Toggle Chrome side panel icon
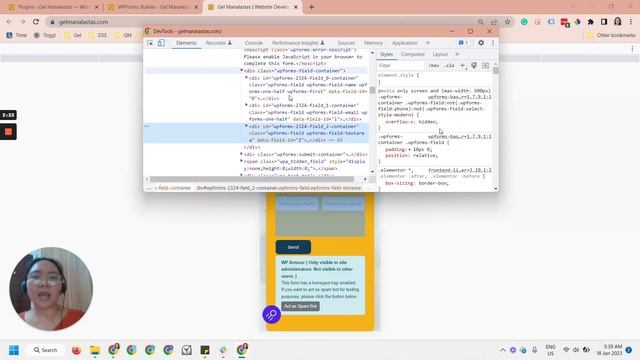The image size is (640, 360). click(x=604, y=22)
